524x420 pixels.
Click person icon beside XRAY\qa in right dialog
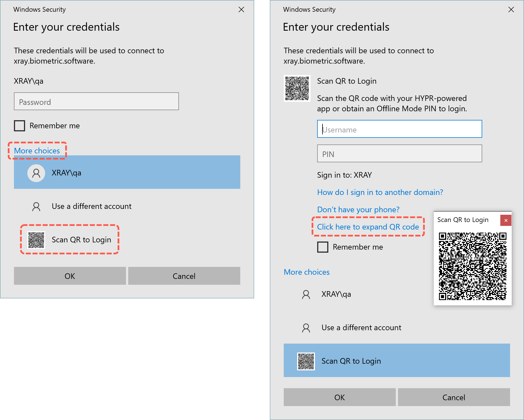tap(306, 295)
